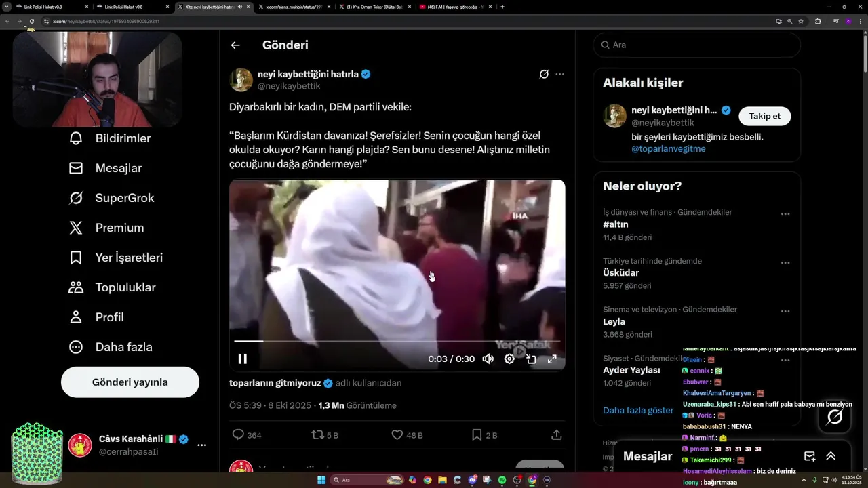The image size is (868, 488).
Task: Switch to first Link Polisi Hakat tab
Action: coord(52,7)
